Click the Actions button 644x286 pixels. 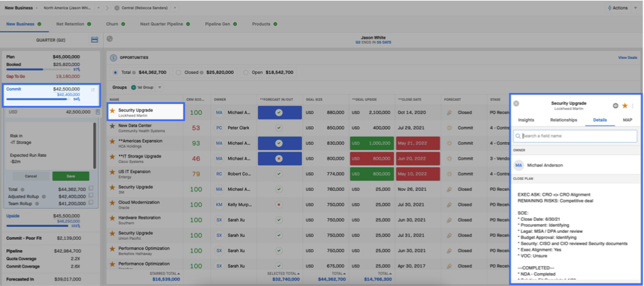click(619, 7)
